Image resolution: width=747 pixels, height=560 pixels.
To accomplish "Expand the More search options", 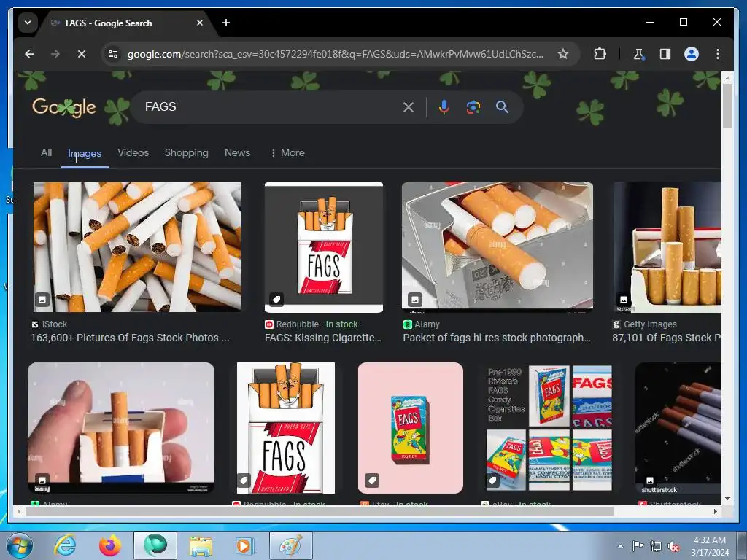I will [287, 153].
